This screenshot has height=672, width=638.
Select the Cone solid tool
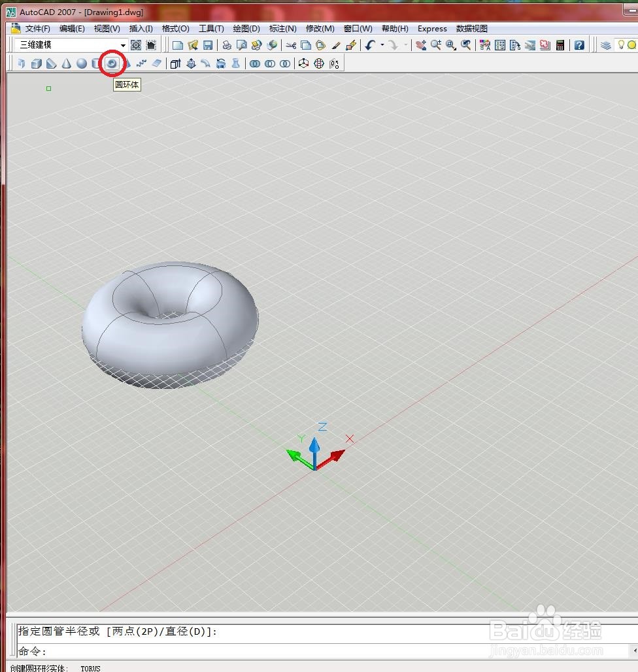coord(67,64)
